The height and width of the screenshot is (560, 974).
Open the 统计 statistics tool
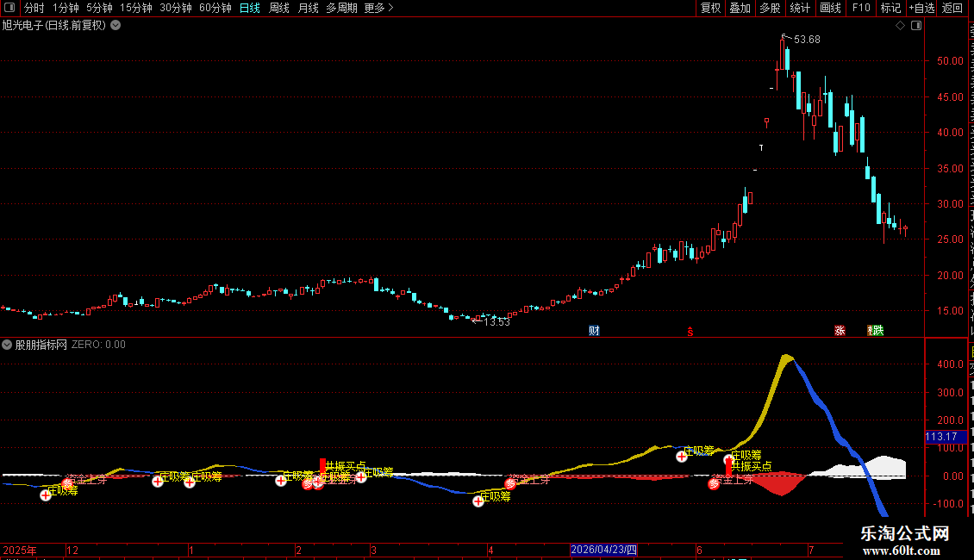coord(799,8)
